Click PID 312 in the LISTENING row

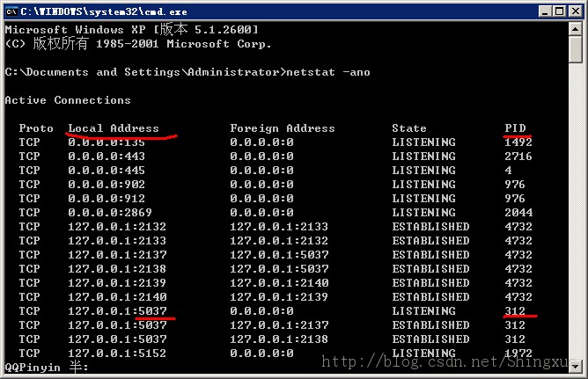[x=515, y=310]
